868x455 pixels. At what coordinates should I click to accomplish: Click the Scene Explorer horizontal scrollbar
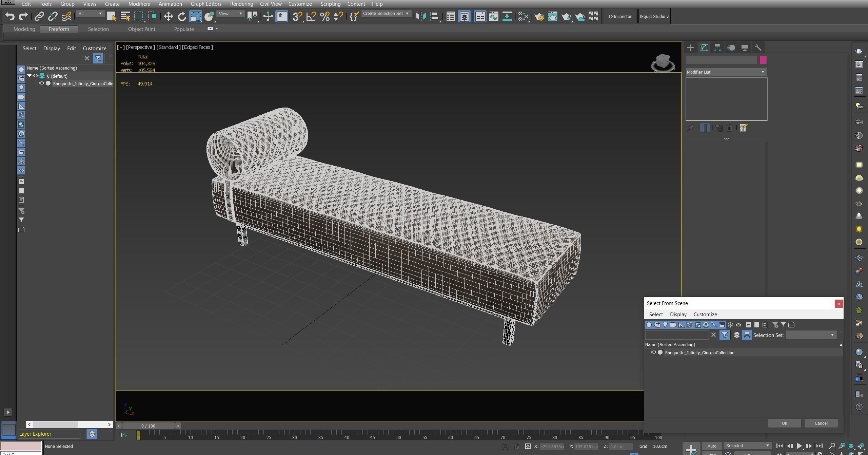pos(56,424)
